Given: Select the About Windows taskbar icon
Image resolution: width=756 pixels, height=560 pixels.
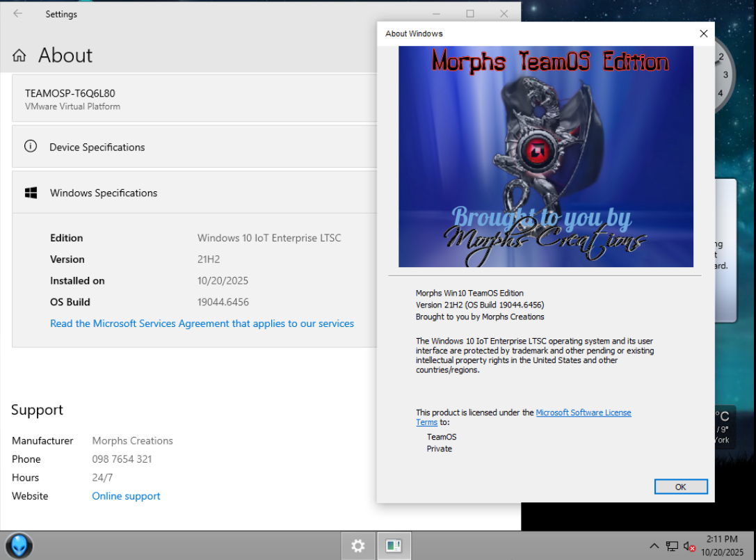Looking at the screenshot, I should point(394,546).
